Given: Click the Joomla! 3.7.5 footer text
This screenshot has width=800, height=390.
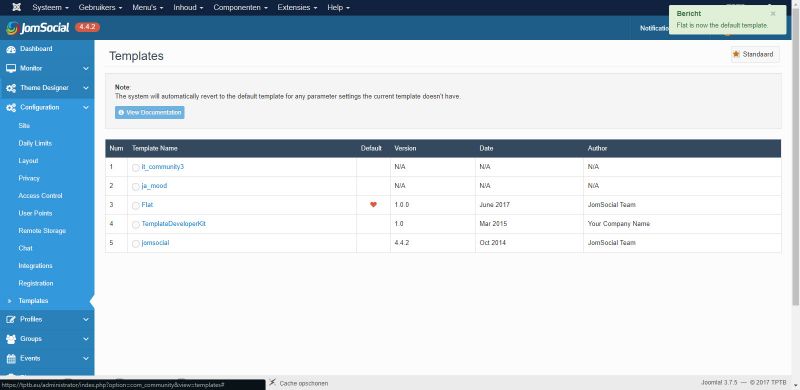Looking at the screenshot, I should [718, 383].
